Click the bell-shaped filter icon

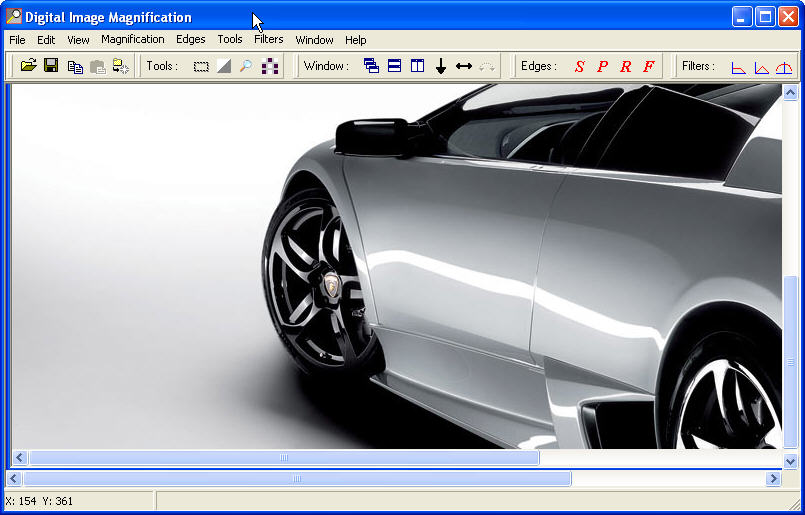(784, 67)
